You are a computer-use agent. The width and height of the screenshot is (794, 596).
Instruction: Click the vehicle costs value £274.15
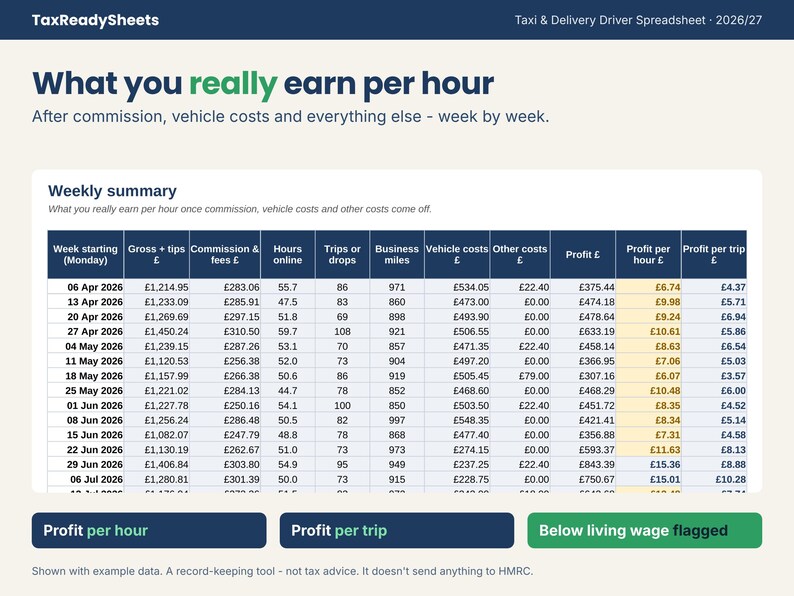coord(457,450)
